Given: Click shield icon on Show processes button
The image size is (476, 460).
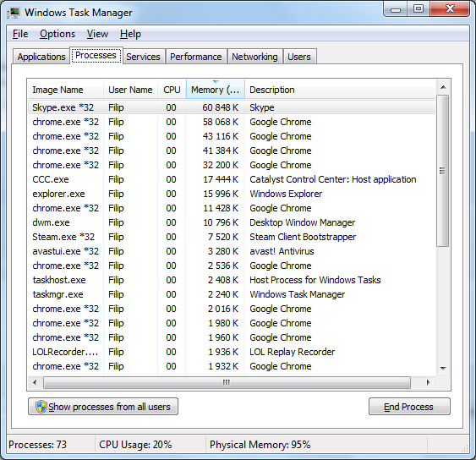Looking at the screenshot, I should (41, 406).
